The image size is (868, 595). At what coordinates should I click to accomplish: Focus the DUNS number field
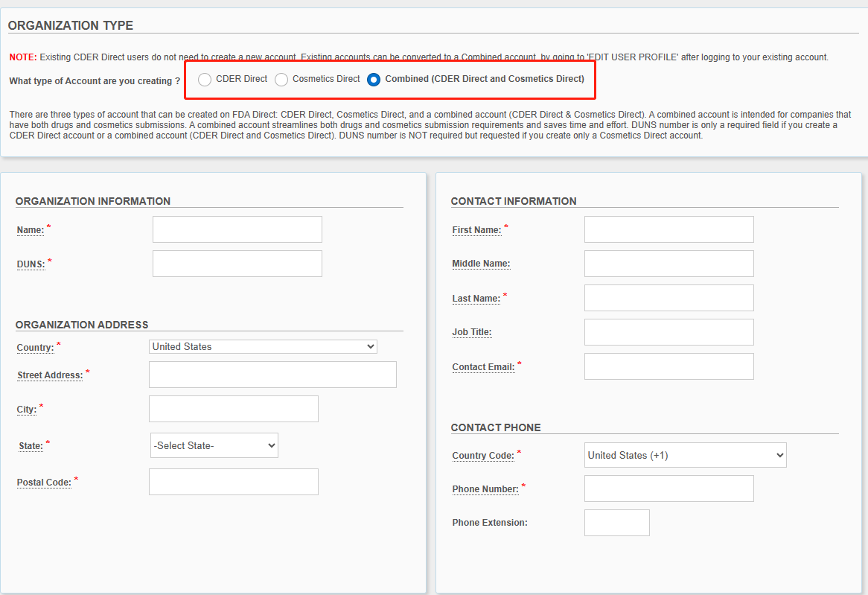pos(237,264)
